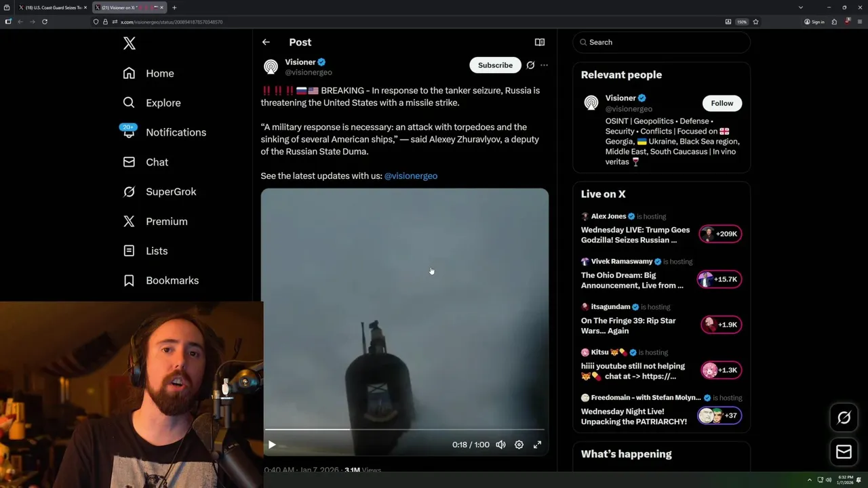Open the post's three-dot more menu

pyautogui.click(x=544, y=65)
